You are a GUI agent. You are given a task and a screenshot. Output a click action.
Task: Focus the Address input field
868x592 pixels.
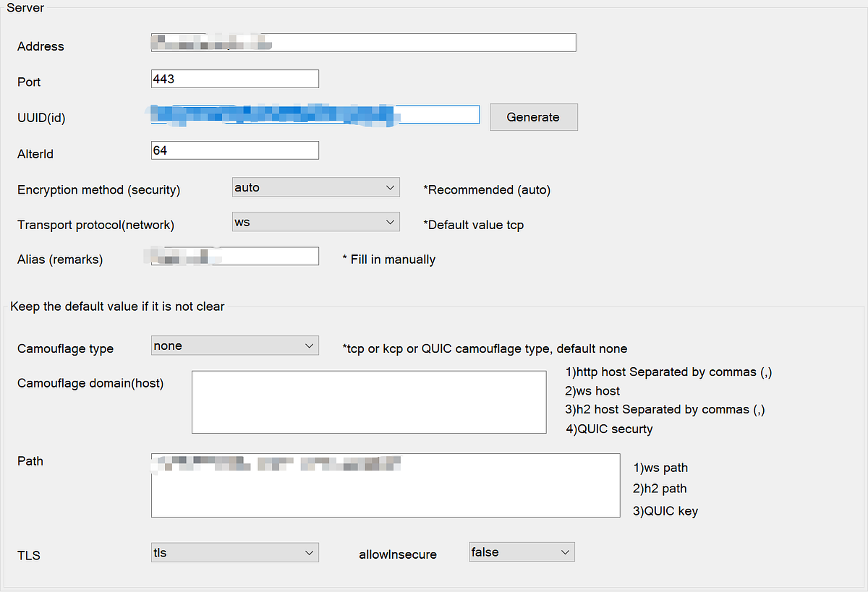coord(364,43)
